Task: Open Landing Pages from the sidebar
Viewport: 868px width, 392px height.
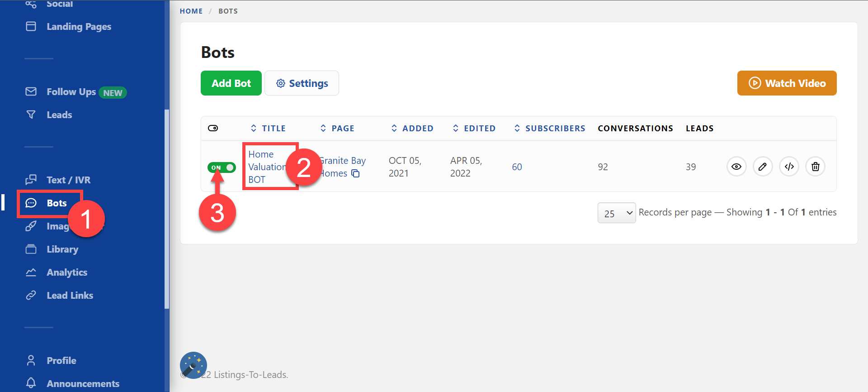Action: [x=79, y=27]
